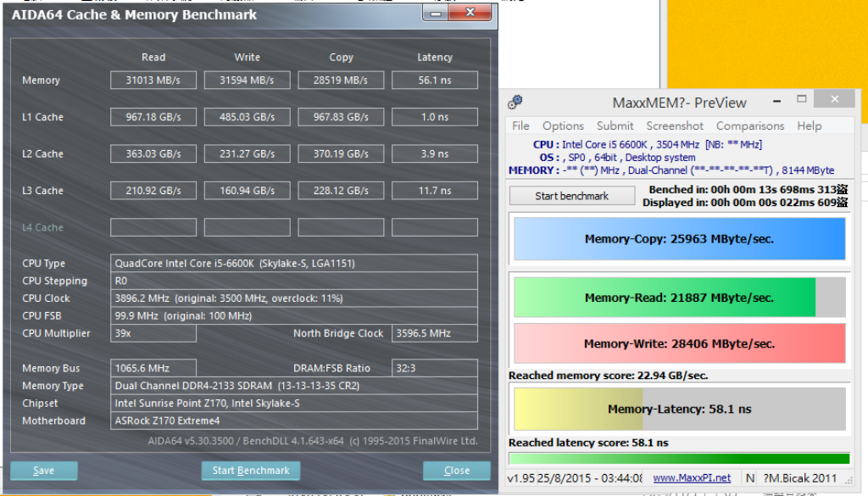Viewport: 868px width, 496px height.
Task: Click the Chipset Intel Sunrise Point field
Action: point(294,403)
